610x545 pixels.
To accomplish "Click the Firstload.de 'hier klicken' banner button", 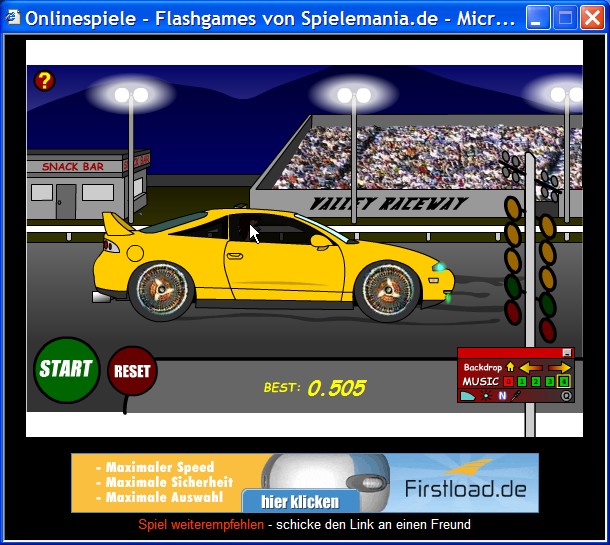I will click(300, 501).
